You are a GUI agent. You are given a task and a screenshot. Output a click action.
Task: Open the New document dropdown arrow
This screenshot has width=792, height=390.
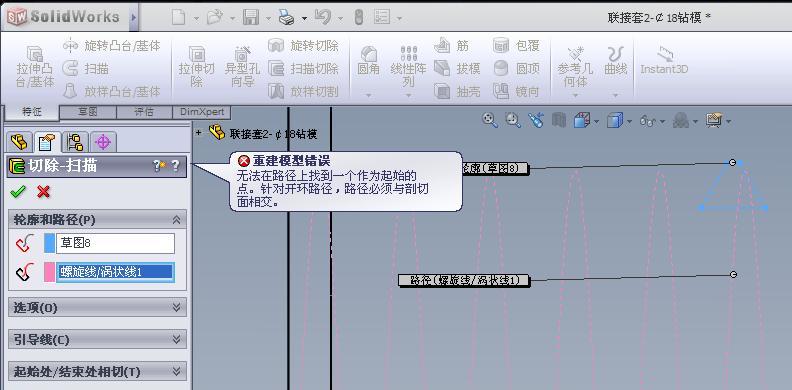(x=196, y=18)
